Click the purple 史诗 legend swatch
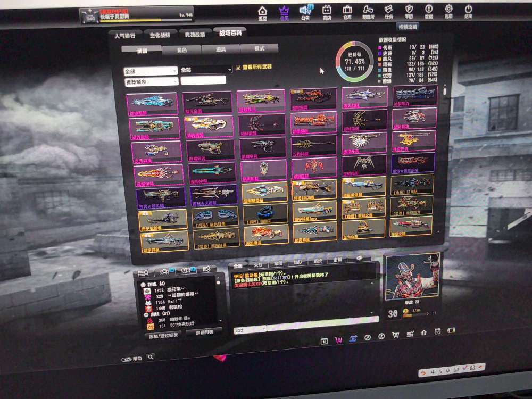Screen dimensions: 532x399 point(380,53)
